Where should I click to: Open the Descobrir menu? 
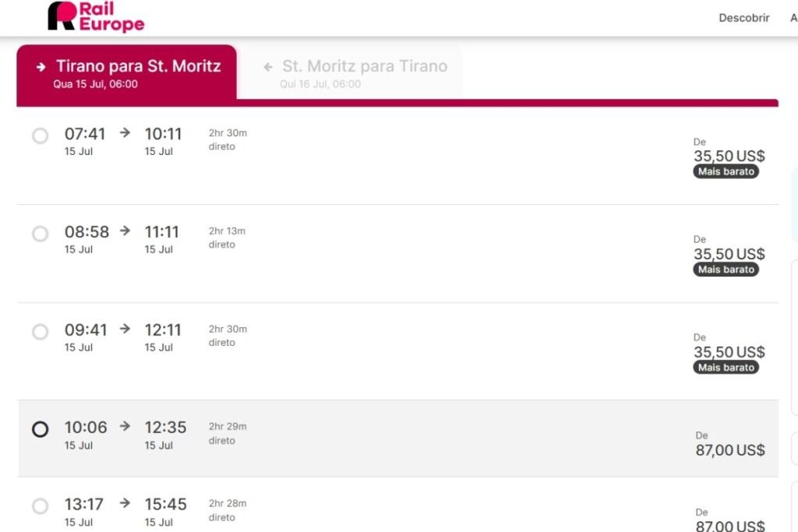[743, 18]
